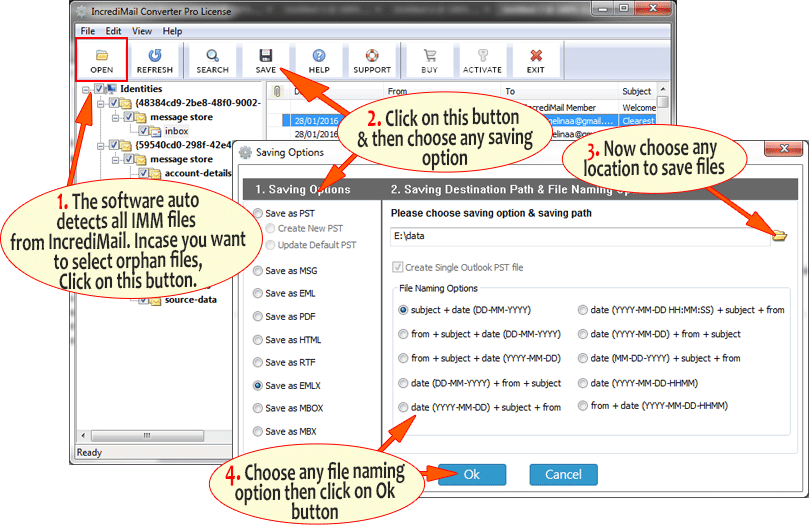The image size is (809, 525).
Task: Select Save as PDF option
Action: pos(258,316)
